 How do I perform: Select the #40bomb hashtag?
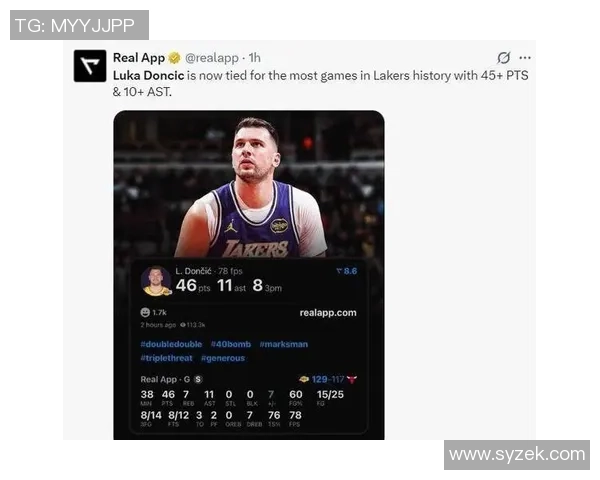pos(231,344)
